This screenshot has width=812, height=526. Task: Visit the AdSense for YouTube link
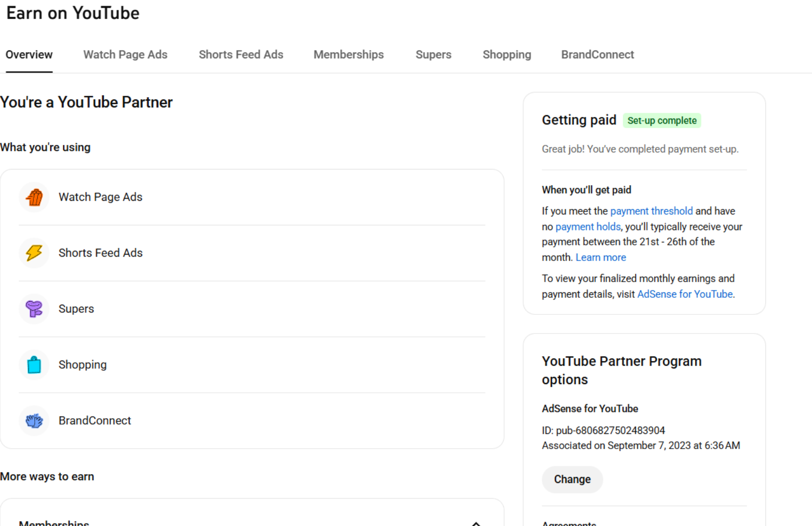pyautogui.click(x=685, y=294)
